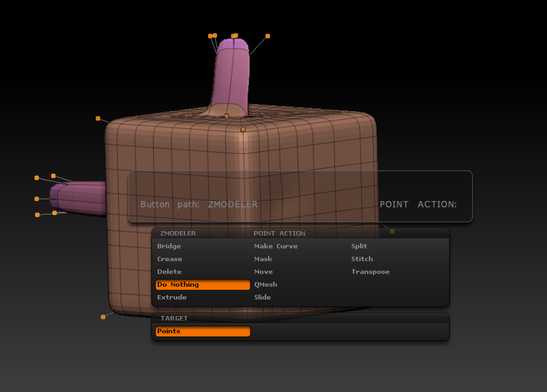
Task: Click the POINT ACTION section header
Action: tap(280, 233)
